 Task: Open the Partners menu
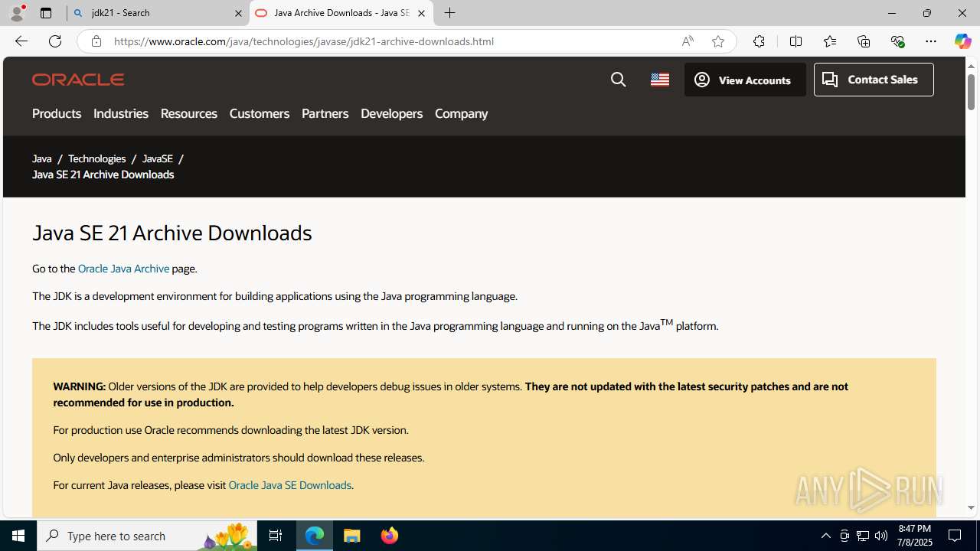coord(325,113)
